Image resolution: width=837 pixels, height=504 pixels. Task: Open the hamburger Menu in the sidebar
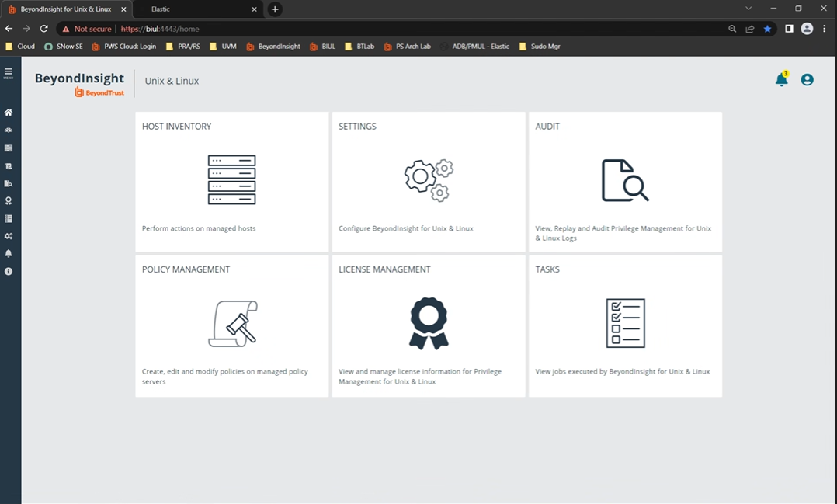[9, 73]
